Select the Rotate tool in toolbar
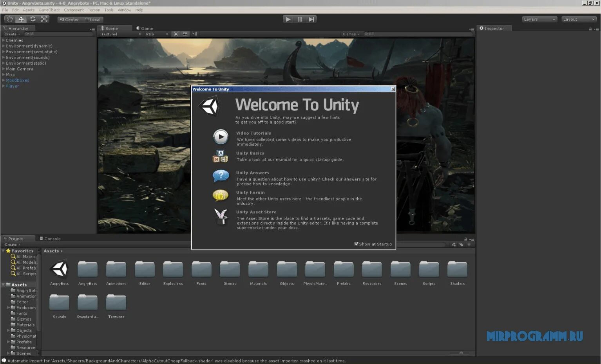The image size is (601, 364). 33,19
